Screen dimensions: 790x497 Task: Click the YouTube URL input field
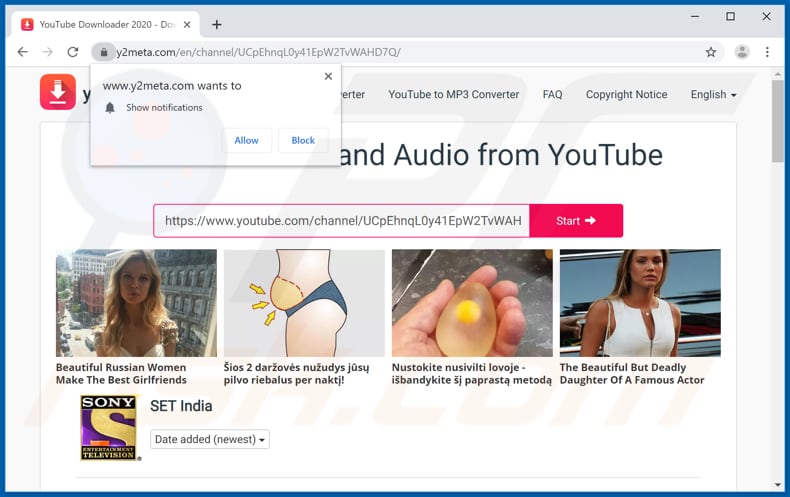(342, 221)
